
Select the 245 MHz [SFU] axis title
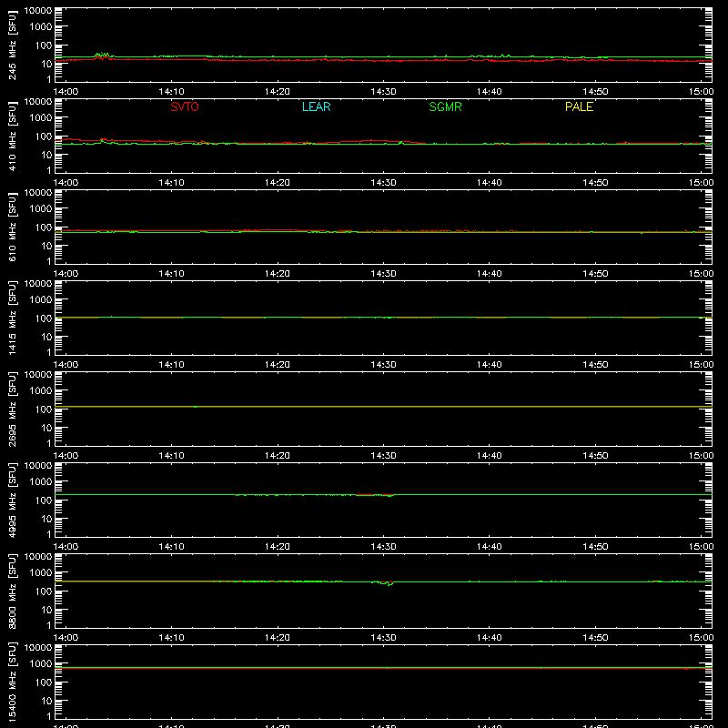12,45
